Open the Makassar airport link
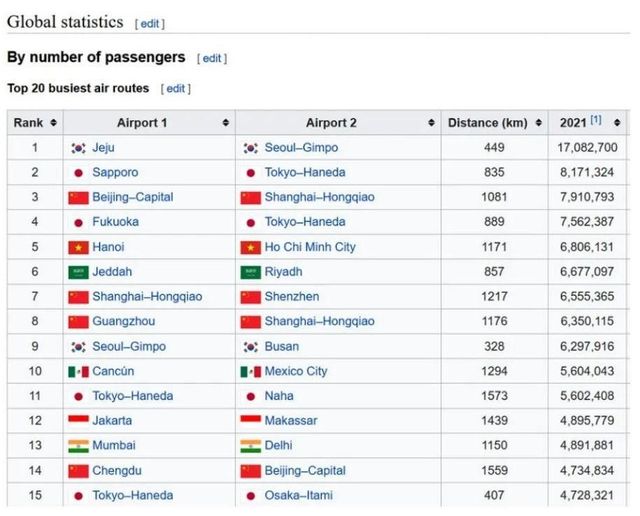Viewport: 640px width, 516px height. [x=291, y=421]
